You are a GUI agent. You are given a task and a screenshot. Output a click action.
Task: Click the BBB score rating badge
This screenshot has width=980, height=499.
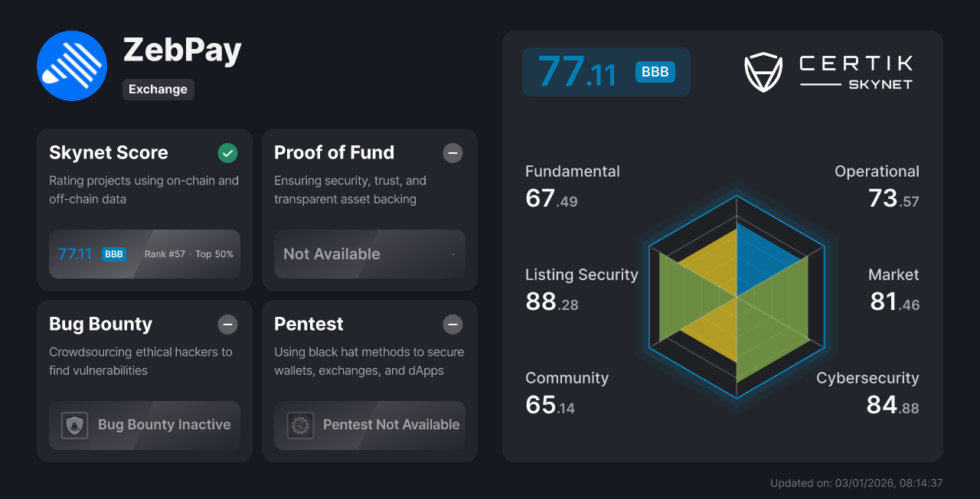[655, 71]
